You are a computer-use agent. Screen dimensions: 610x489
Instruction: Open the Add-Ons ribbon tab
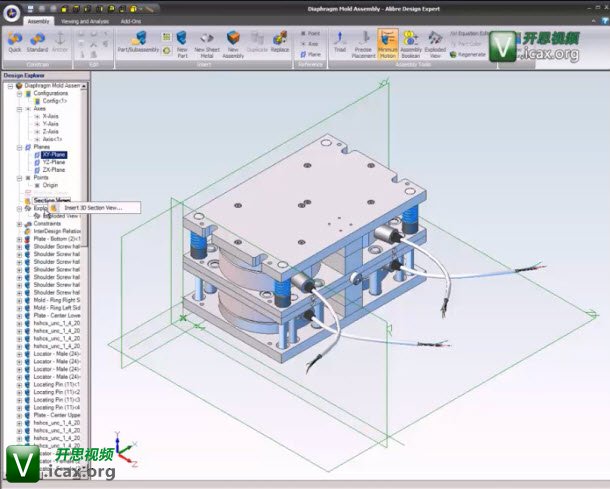click(x=131, y=20)
